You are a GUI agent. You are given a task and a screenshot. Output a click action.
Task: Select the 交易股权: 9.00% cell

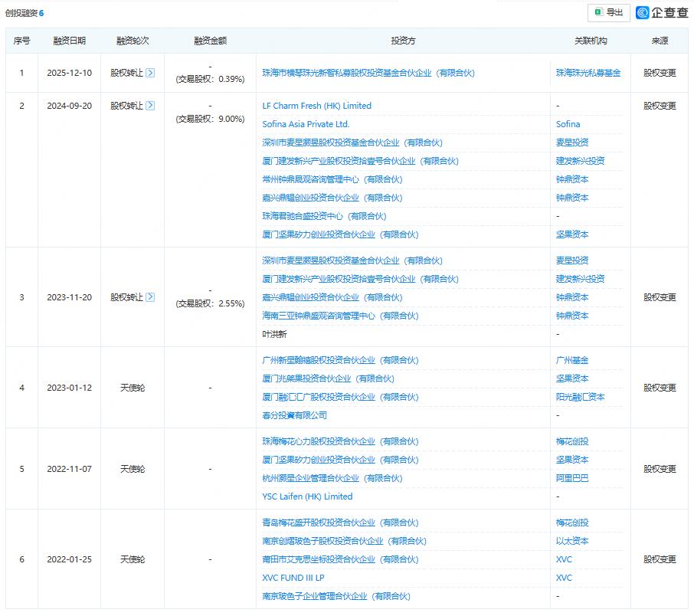210,119
